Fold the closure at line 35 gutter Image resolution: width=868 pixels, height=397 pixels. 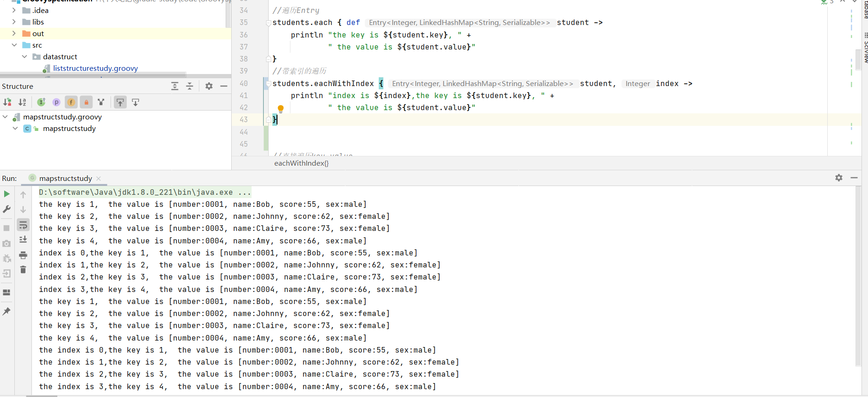pos(268,23)
